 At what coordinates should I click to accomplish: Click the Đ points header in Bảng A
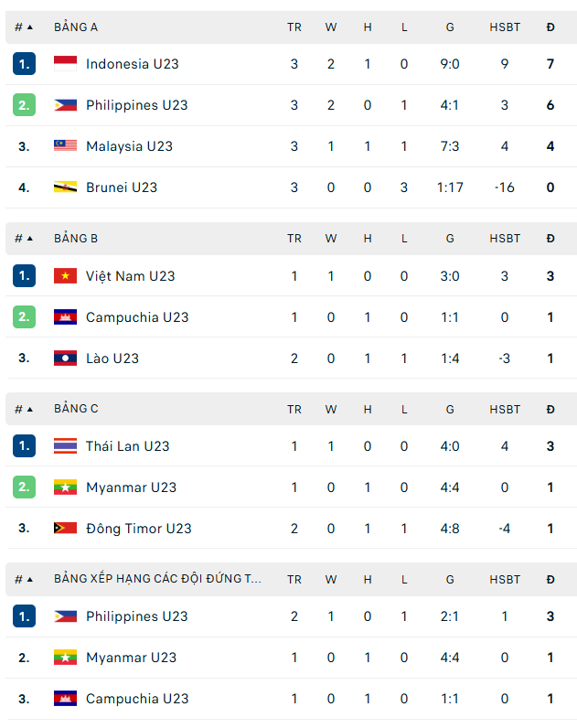[x=550, y=27]
